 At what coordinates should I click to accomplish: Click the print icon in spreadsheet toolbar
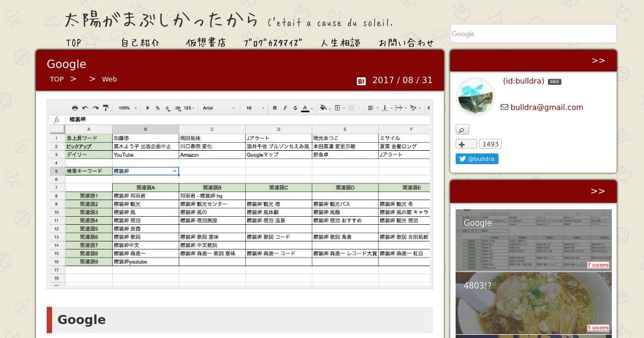point(75,108)
